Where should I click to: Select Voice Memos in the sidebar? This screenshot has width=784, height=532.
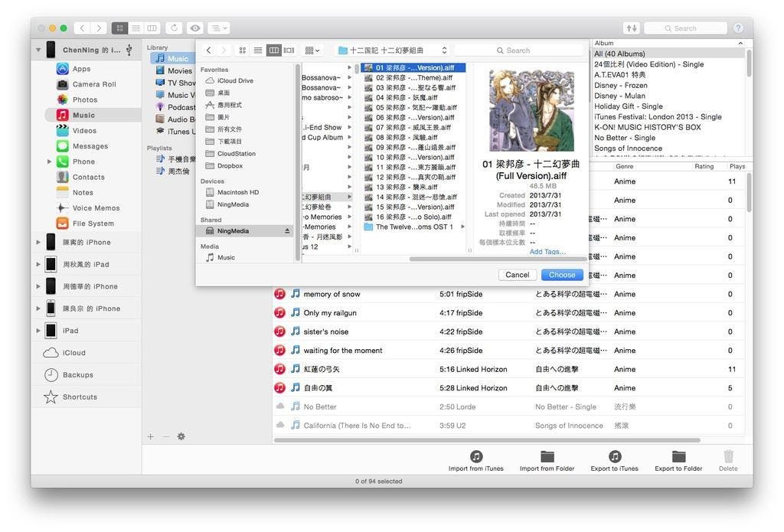pos(96,208)
